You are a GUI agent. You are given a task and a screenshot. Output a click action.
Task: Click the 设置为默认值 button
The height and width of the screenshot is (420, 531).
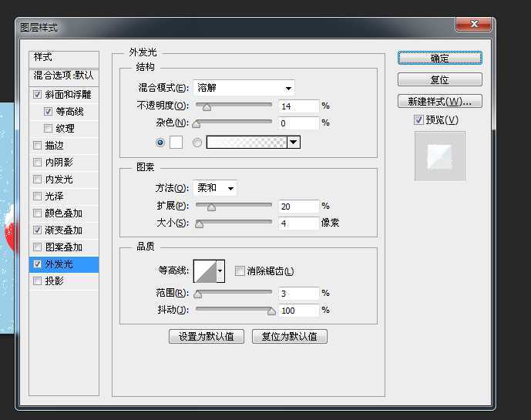point(207,337)
